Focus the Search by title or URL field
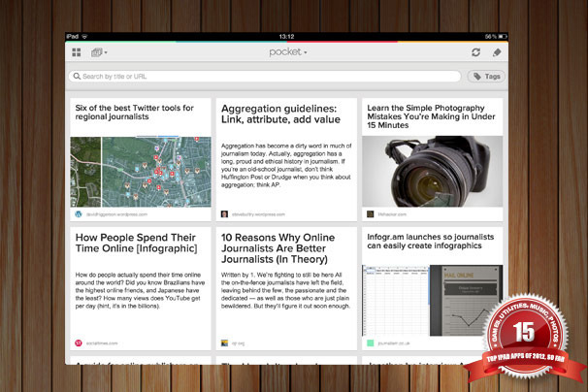588x392 pixels. tap(265, 76)
